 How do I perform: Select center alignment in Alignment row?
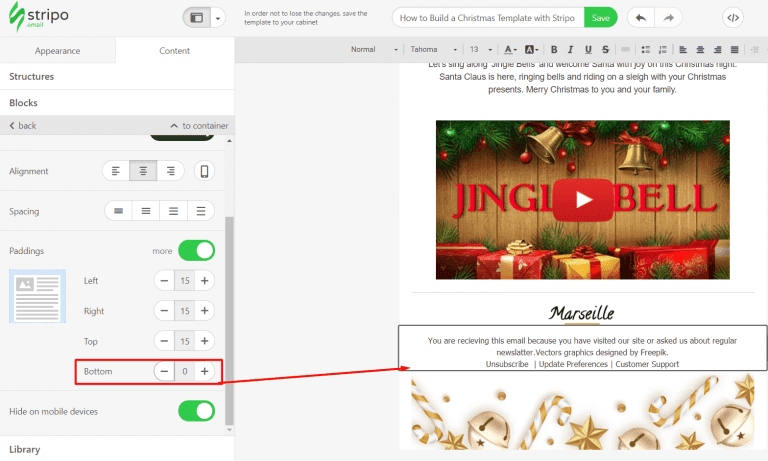(x=144, y=171)
